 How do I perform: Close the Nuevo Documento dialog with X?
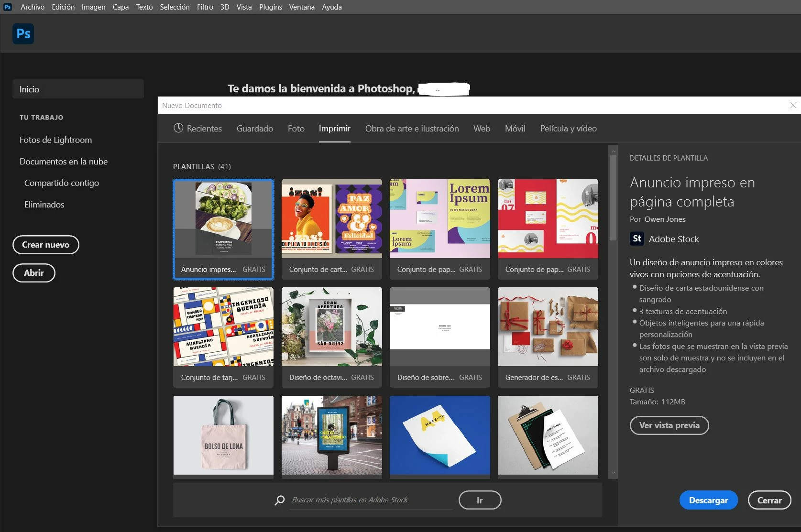coord(793,105)
